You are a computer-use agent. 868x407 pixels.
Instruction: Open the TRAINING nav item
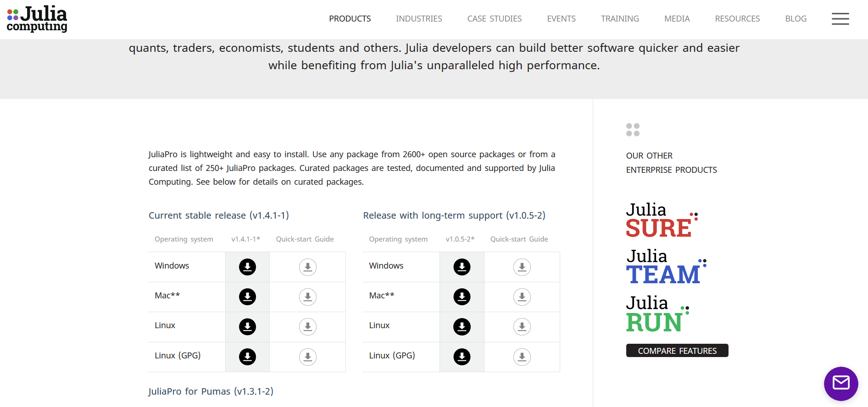click(x=620, y=19)
